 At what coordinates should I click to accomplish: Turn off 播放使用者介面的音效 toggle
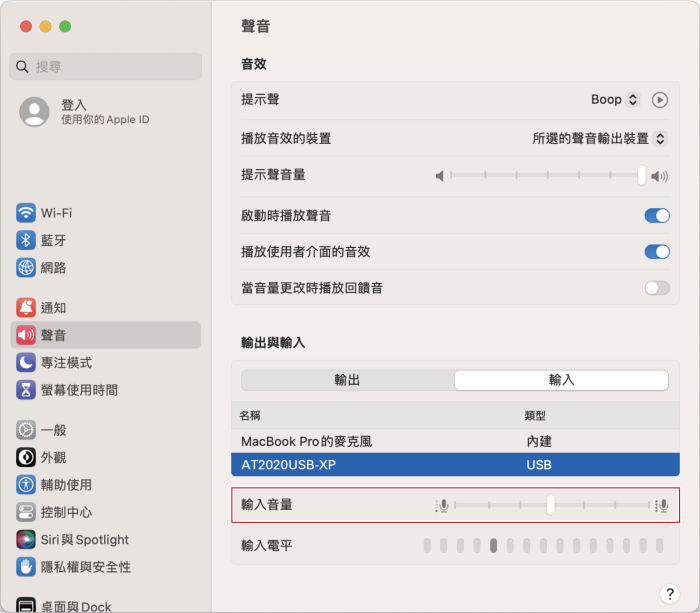[656, 252]
